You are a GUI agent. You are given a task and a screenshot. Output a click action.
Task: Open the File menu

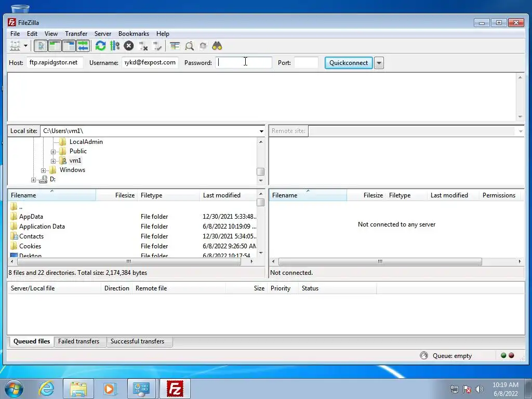coord(15,34)
